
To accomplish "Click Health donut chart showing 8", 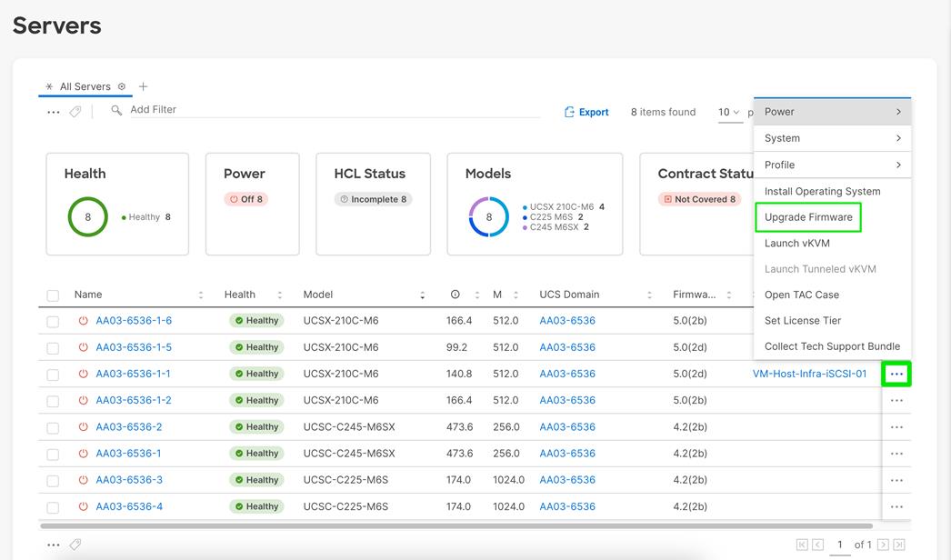I will click(x=88, y=216).
